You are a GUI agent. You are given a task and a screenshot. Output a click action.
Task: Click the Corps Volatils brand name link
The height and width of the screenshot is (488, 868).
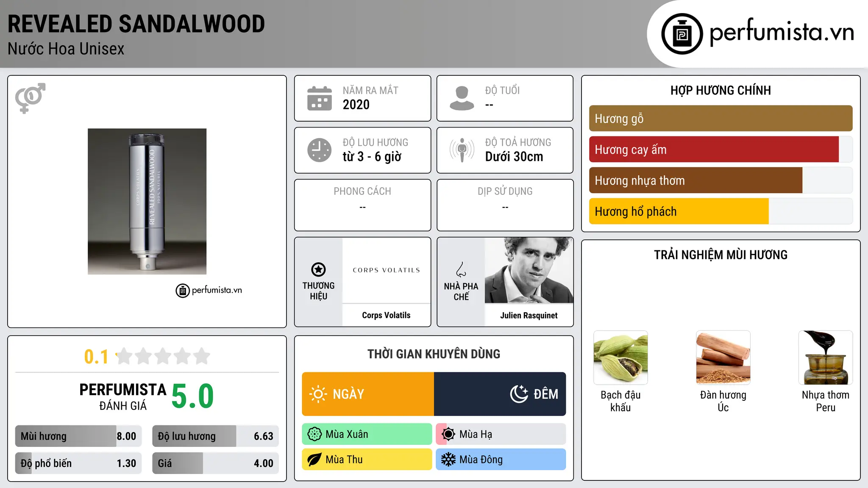(386, 315)
